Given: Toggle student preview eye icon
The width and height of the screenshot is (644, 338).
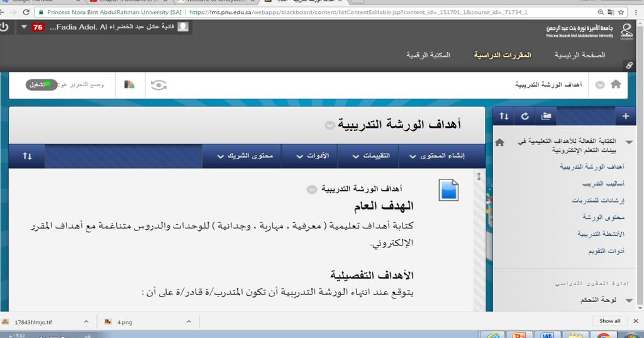Looking at the screenshot, I should pos(158,85).
